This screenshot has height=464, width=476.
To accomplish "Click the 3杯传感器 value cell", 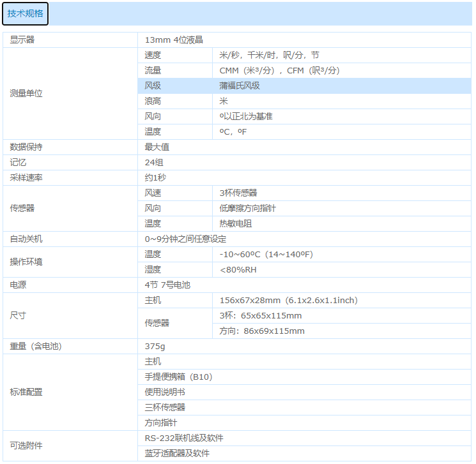I will pos(238,193).
